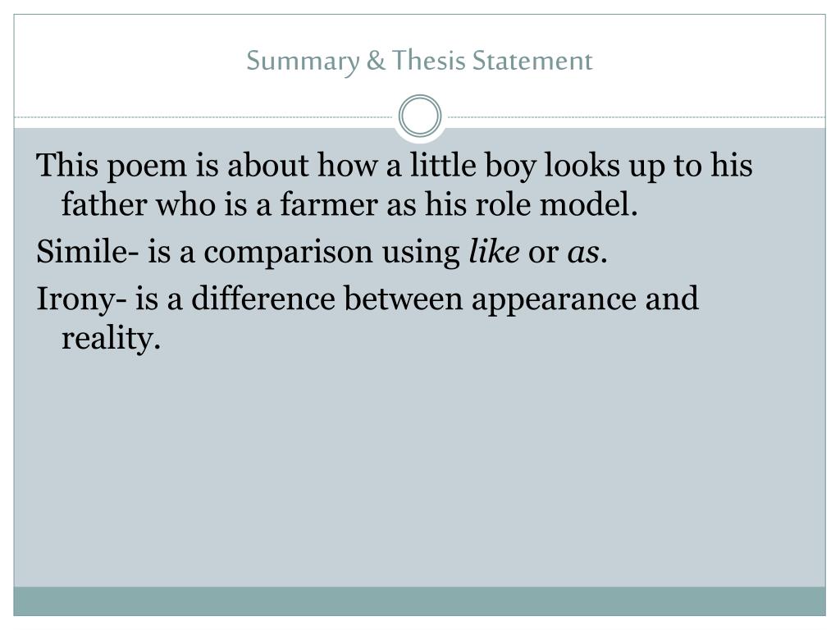Click the word 'appearance' in the Irony line

pyautogui.click(x=554, y=299)
